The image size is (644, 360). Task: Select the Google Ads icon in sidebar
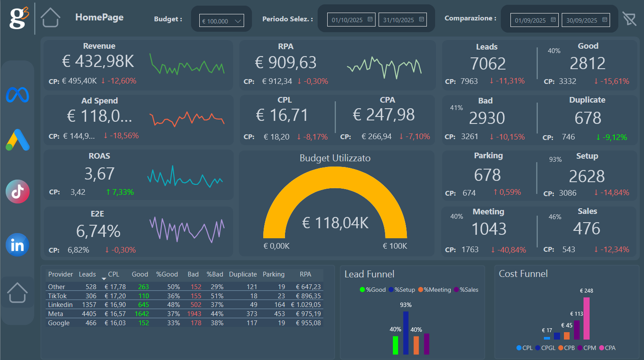pos(17,140)
